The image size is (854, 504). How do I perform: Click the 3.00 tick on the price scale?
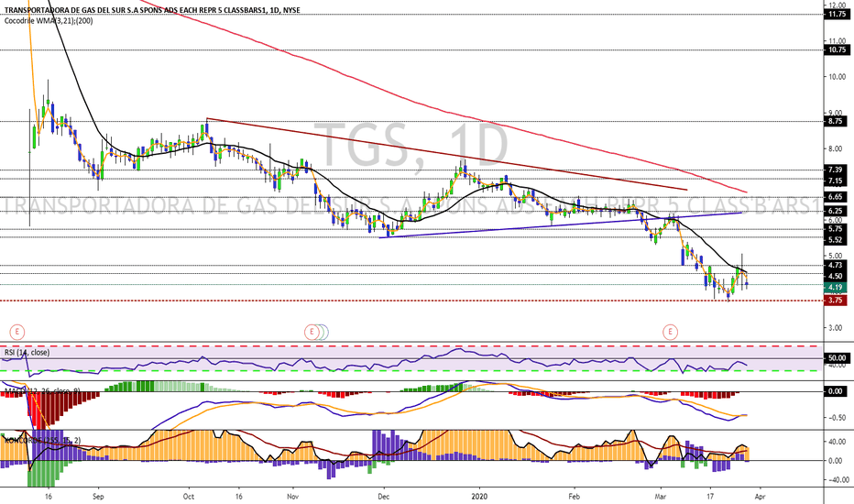838,328
